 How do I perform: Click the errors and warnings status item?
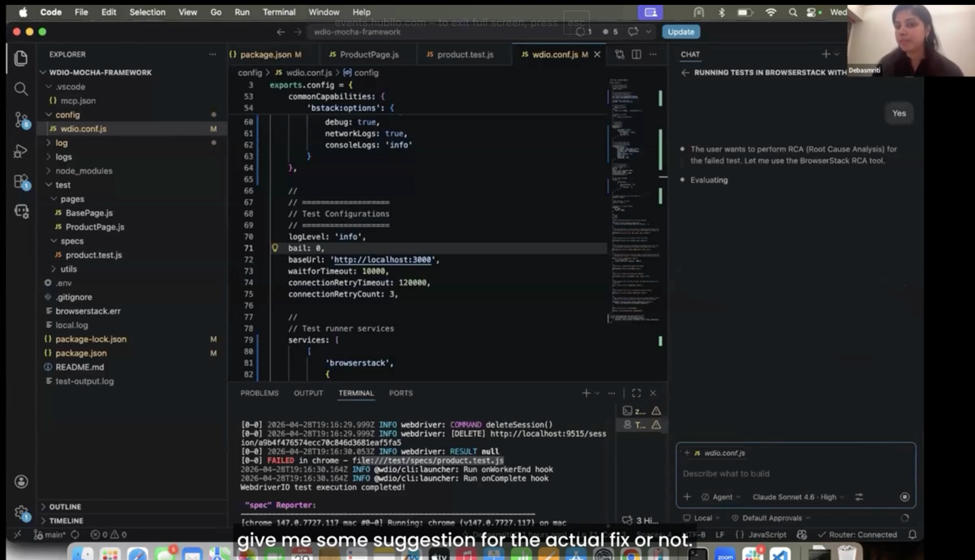(108, 535)
